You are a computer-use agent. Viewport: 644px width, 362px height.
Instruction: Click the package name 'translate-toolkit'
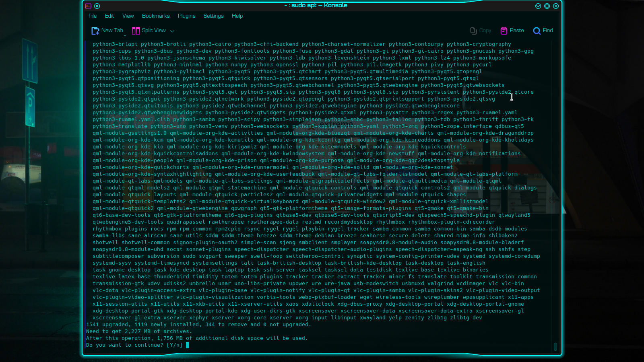pos(445,277)
